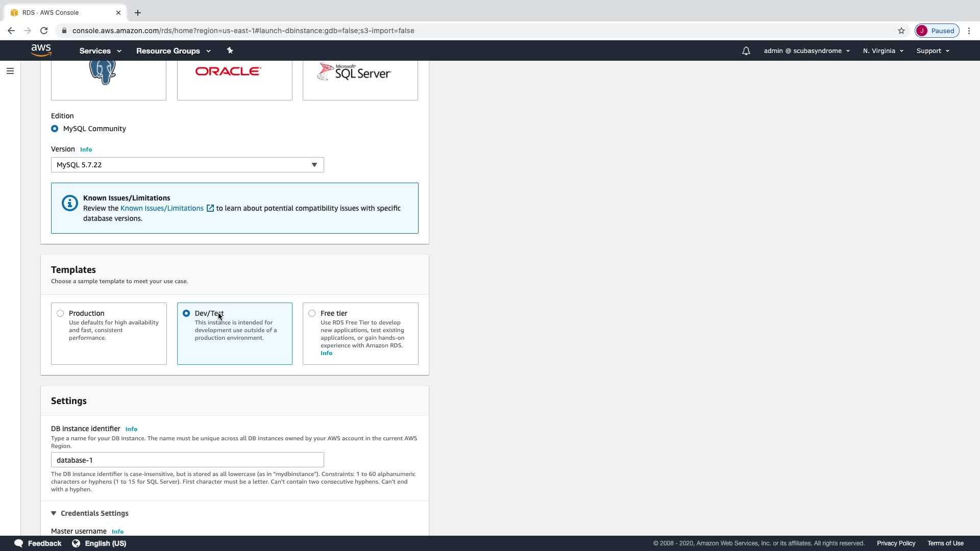Open the MySQL 5.7.22 version dropdown
The width and height of the screenshot is (980, 551).
pyautogui.click(x=187, y=165)
